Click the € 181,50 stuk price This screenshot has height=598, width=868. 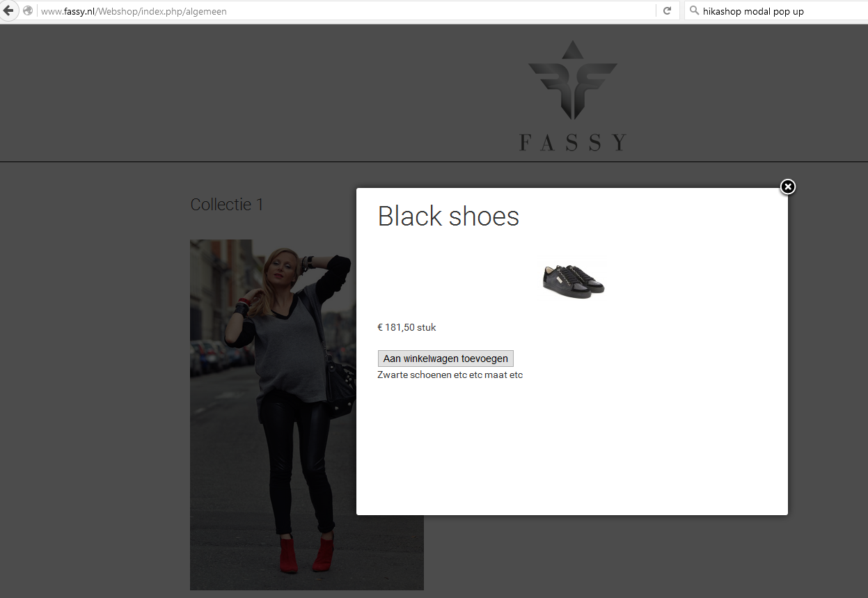pyautogui.click(x=407, y=327)
